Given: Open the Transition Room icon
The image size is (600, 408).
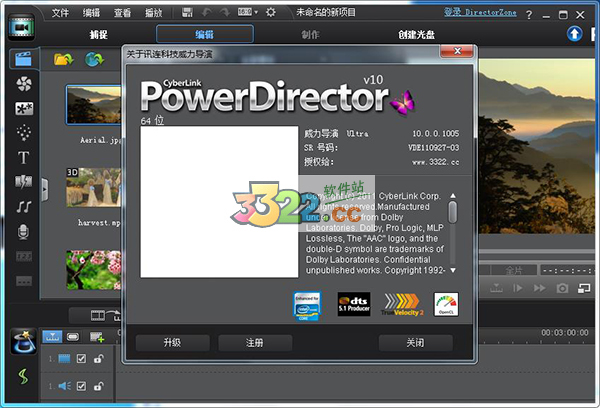Looking at the screenshot, I should coord(23,182).
